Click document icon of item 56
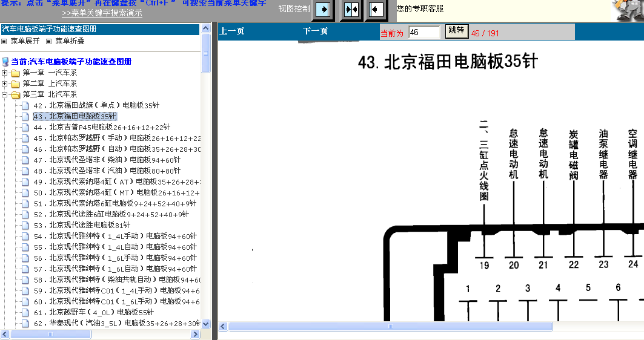 25,258
